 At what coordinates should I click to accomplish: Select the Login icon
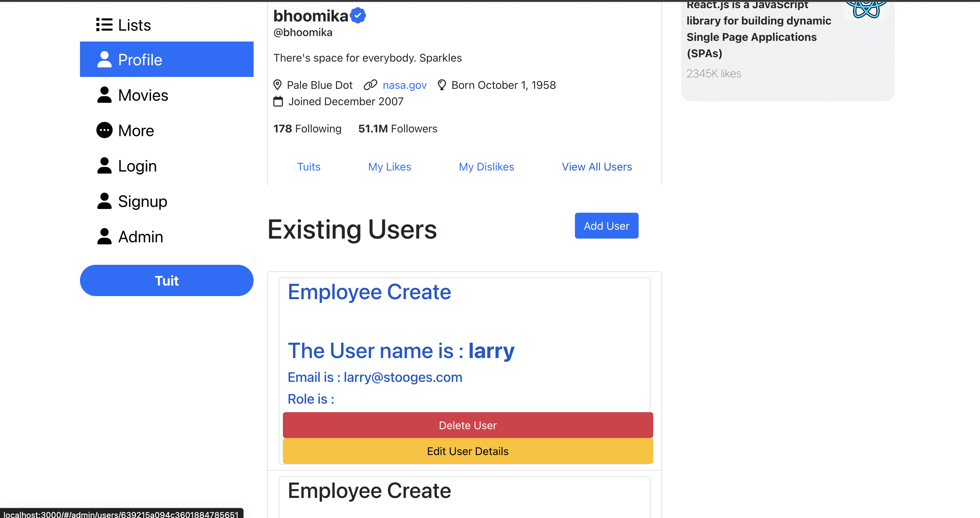point(104,165)
